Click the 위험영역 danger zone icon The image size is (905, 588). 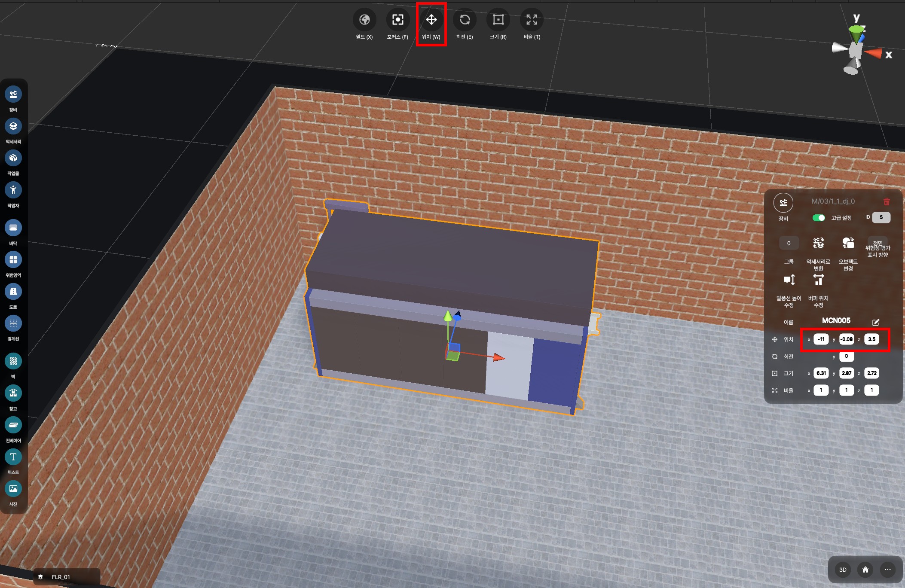coord(13,260)
